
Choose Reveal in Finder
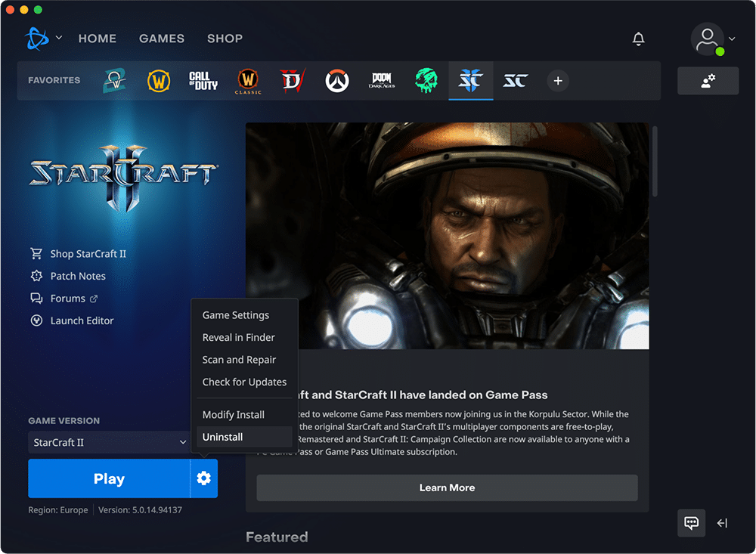[244, 338]
